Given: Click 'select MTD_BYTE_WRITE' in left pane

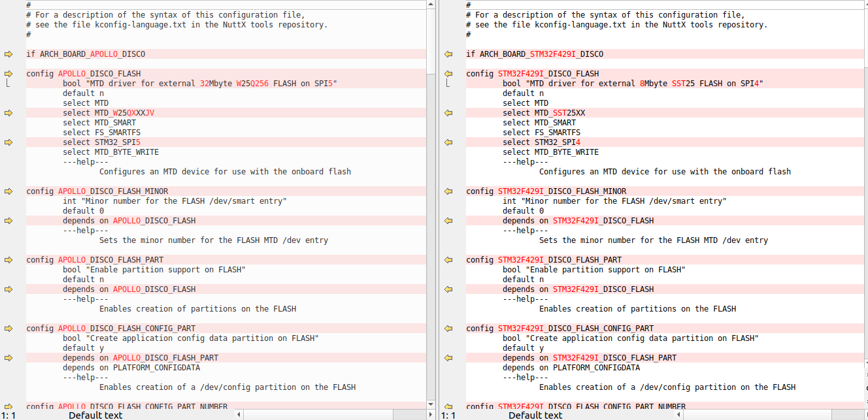Looking at the screenshot, I should 110,152.
